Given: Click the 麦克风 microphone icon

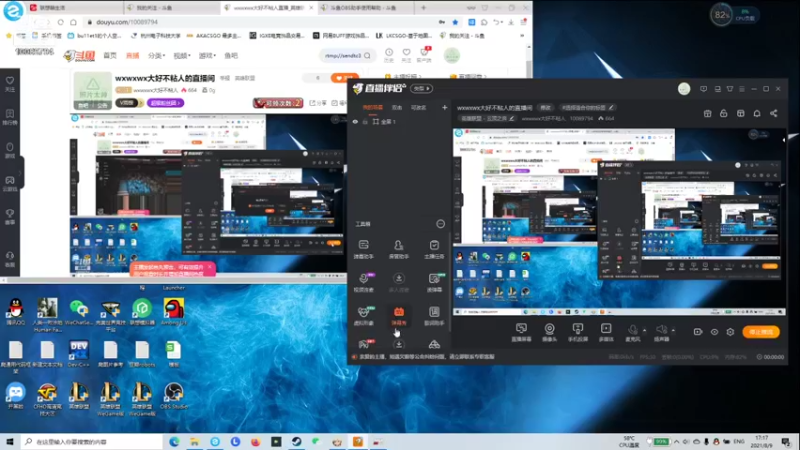Looking at the screenshot, I should (x=633, y=332).
